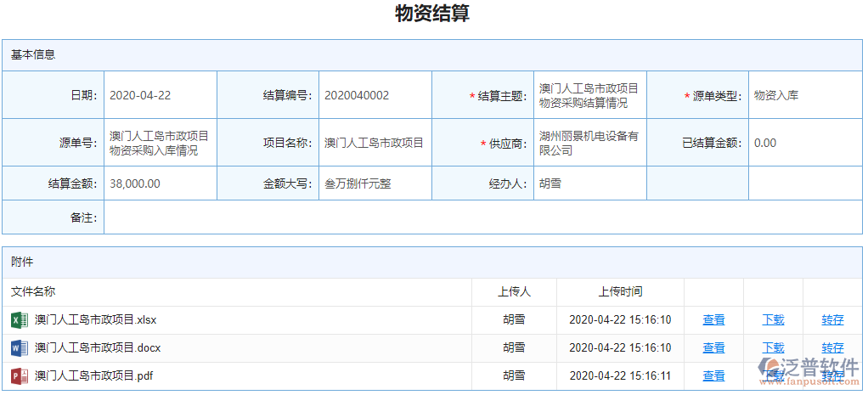View the 澳门人工岛市政项目.xlsx attachment via 查看
Image resolution: width=868 pixels, height=395 pixels.
(x=713, y=320)
